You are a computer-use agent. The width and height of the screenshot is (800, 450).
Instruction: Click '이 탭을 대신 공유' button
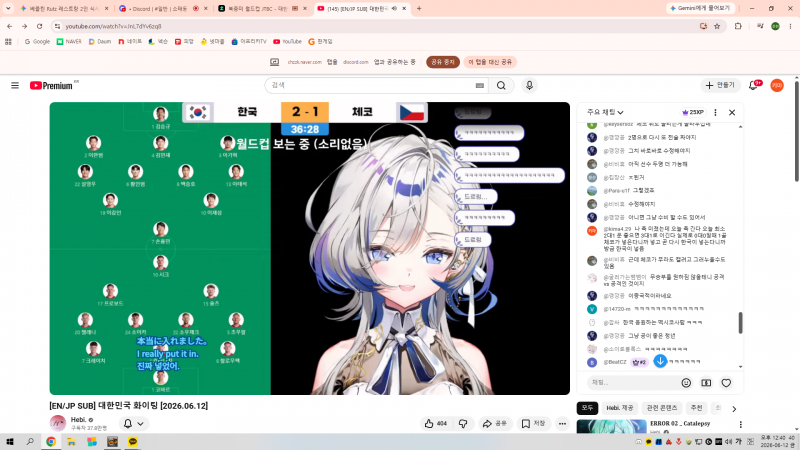pos(490,62)
